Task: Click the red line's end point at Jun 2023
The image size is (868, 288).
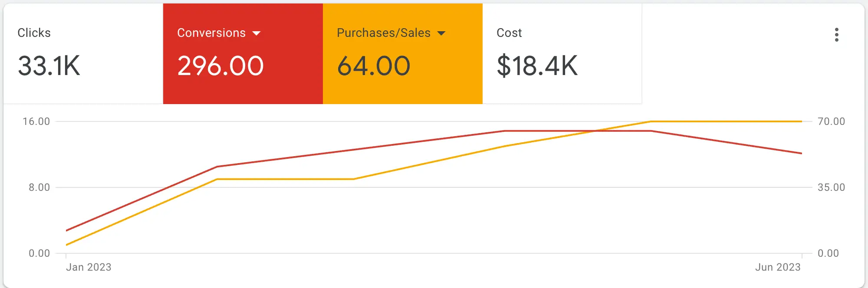Action: 801,153
